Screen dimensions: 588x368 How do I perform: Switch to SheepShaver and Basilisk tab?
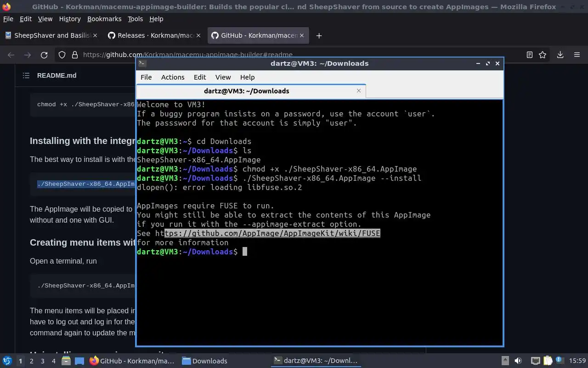pos(51,35)
